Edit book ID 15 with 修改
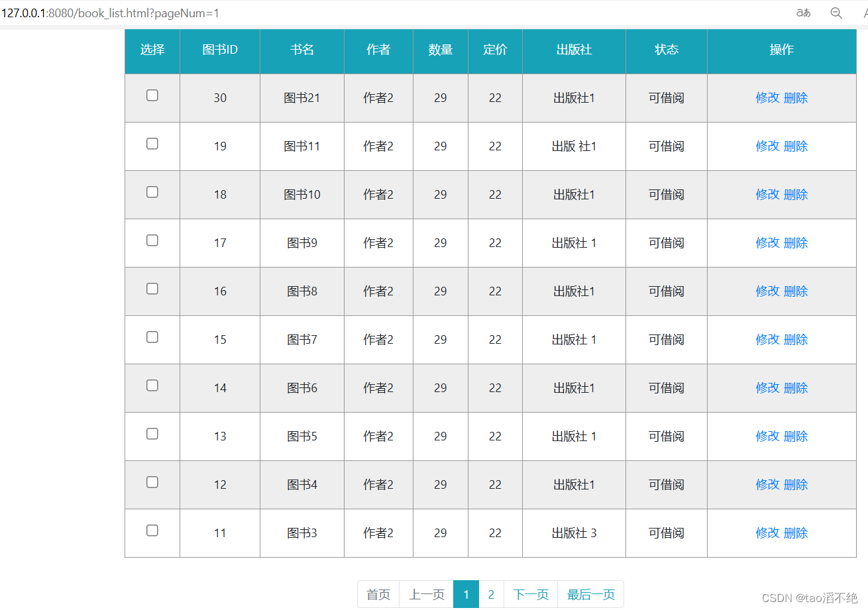This screenshot has height=610, width=868. pyautogui.click(x=767, y=340)
